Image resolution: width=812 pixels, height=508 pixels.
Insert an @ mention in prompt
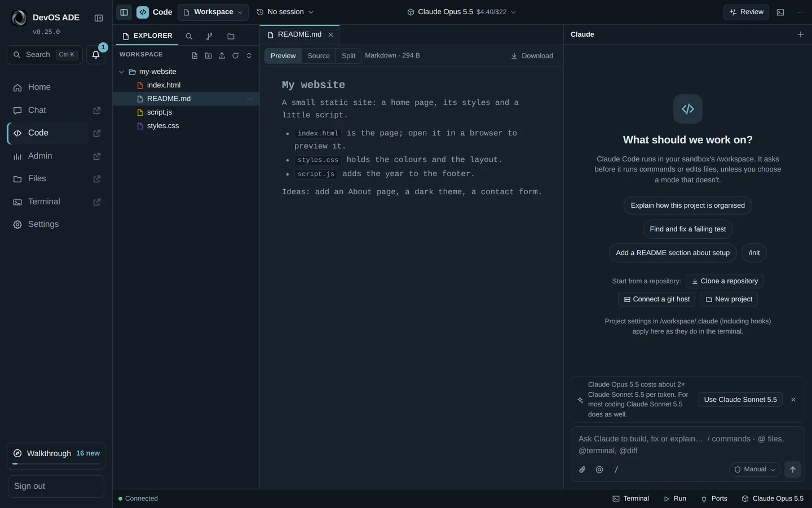pos(599,470)
